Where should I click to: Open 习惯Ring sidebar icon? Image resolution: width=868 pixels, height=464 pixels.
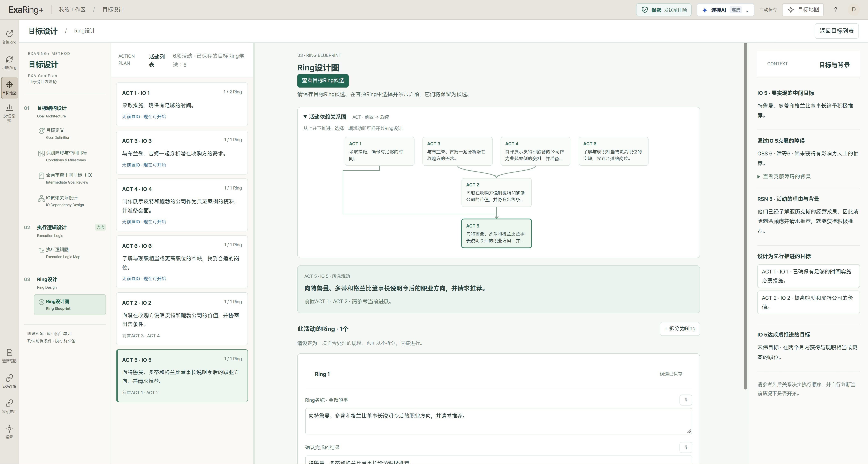(9, 62)
